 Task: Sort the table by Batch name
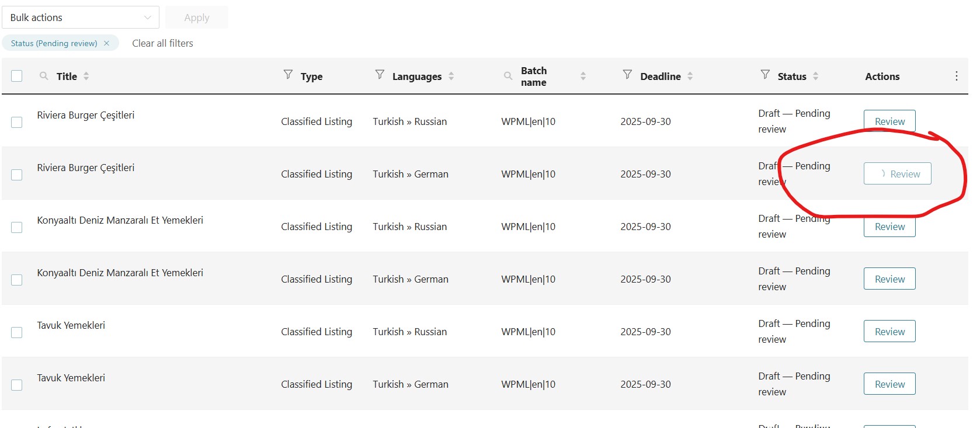tap(583, 76)
